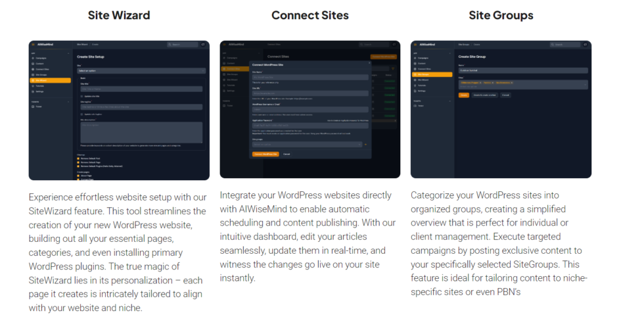Click the user avatar icon in Site Wizard top bar

[x=203, y=44]
